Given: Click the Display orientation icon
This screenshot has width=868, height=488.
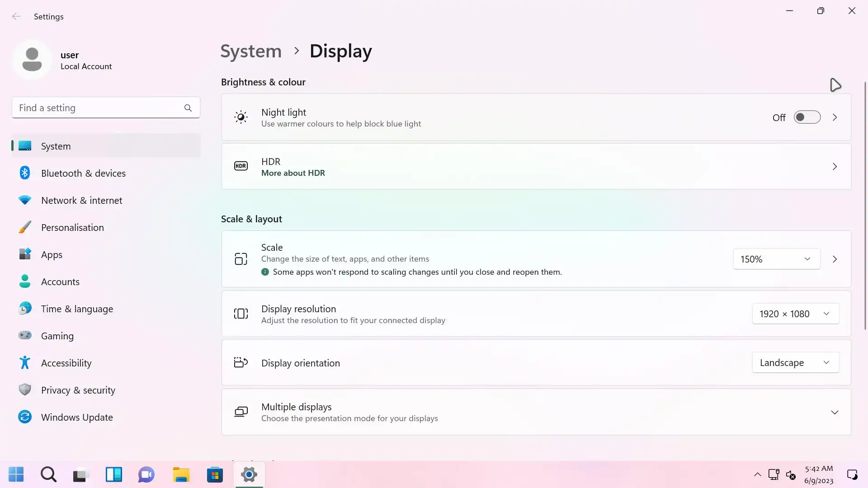Looking at the screenshot, I should (x=241, y=362).
